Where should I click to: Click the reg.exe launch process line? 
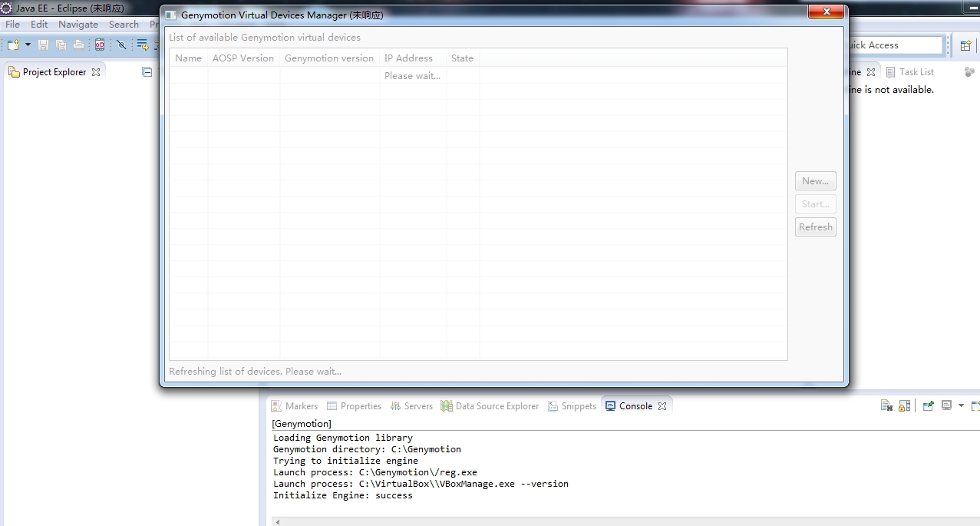tap(375, 472)
